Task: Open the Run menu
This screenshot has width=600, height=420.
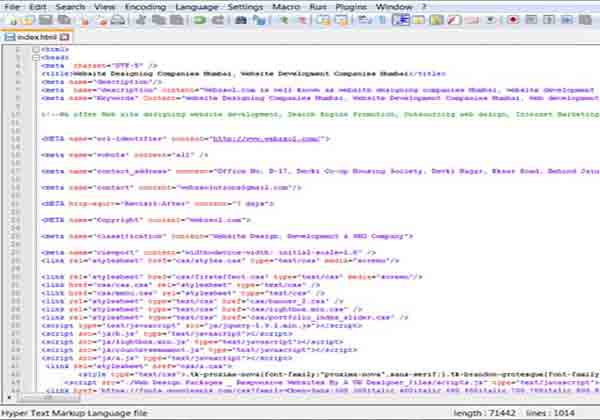Action: (x=318, y=7)
